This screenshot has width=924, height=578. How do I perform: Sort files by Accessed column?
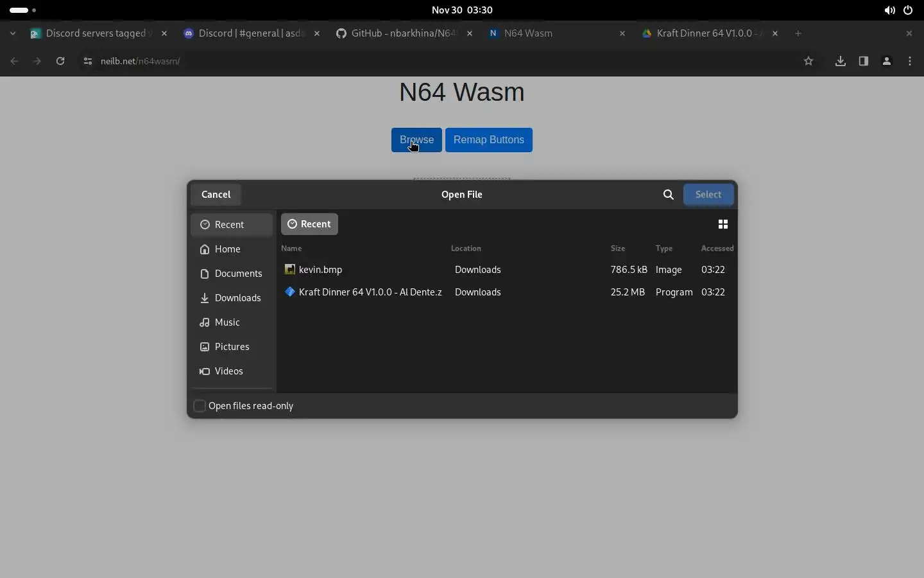click(717, 249)
